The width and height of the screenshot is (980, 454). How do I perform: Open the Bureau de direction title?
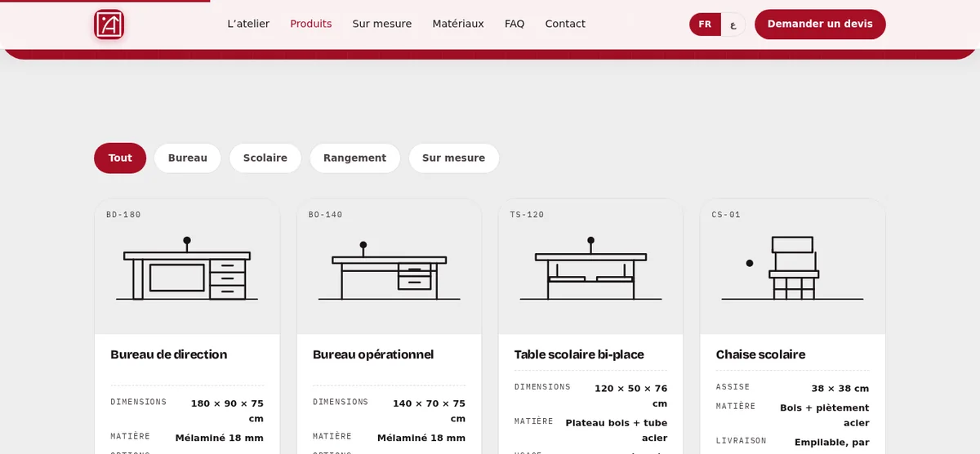pos(169,354)
